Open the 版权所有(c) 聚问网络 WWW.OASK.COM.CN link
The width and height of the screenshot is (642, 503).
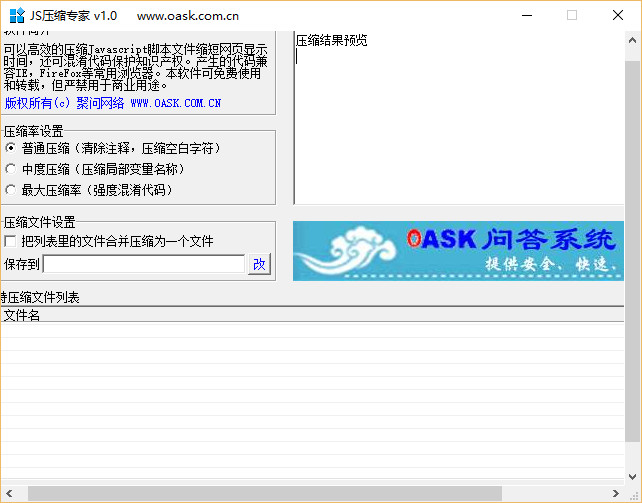click(x=113, y=103)
